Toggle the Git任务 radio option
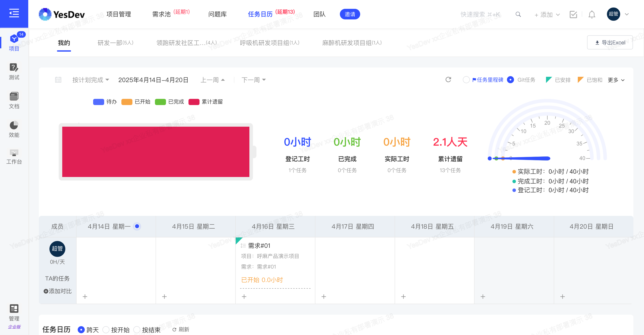 tap(510, 80)
